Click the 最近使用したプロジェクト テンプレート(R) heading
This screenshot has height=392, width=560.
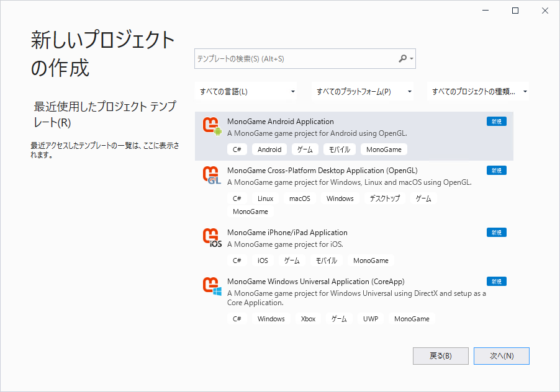click(x=105, y=114)
